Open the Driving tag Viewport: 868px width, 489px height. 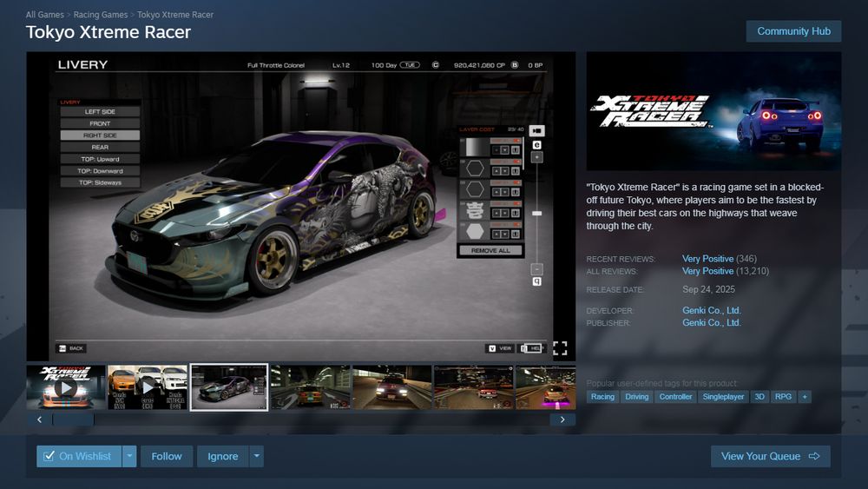pyautogui.click(x=636, y=397)
